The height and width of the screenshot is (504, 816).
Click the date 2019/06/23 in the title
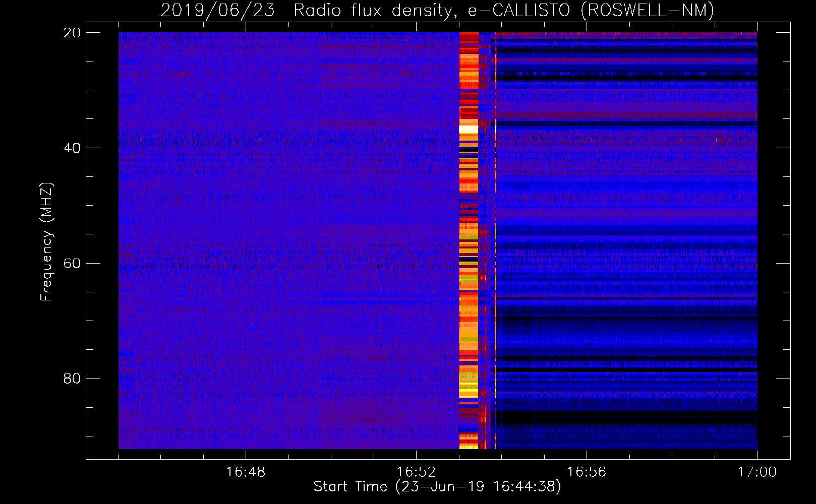tap(217, 10)
